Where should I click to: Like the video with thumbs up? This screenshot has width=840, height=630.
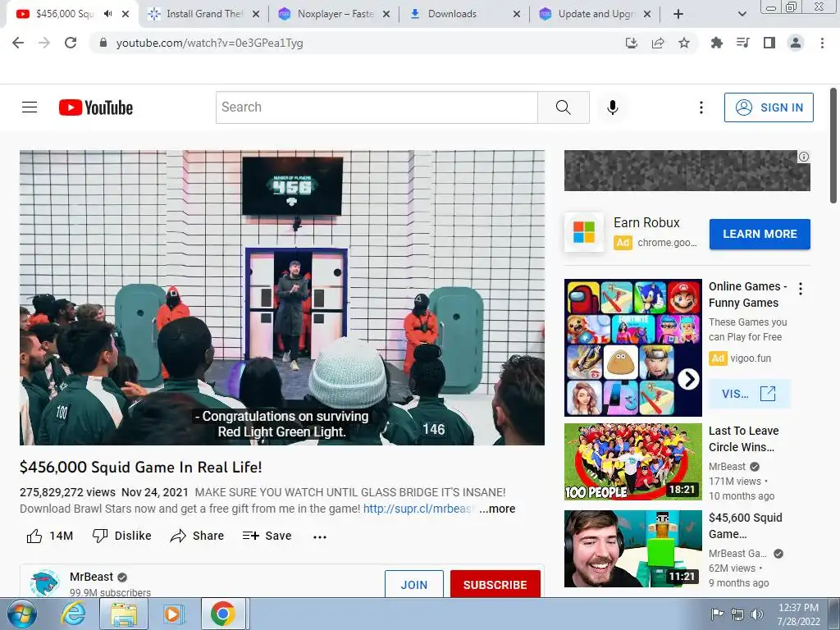pyautogui.click(x=49, y=536)
